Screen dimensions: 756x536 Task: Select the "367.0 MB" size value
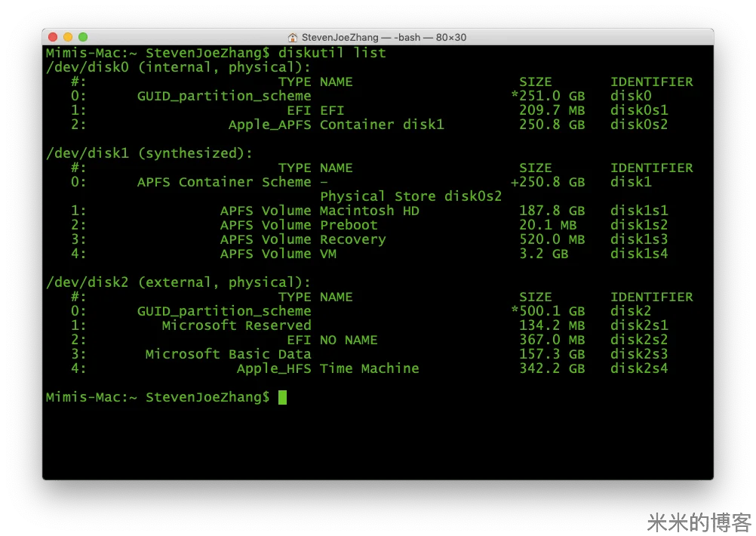[x=552, y=340]
